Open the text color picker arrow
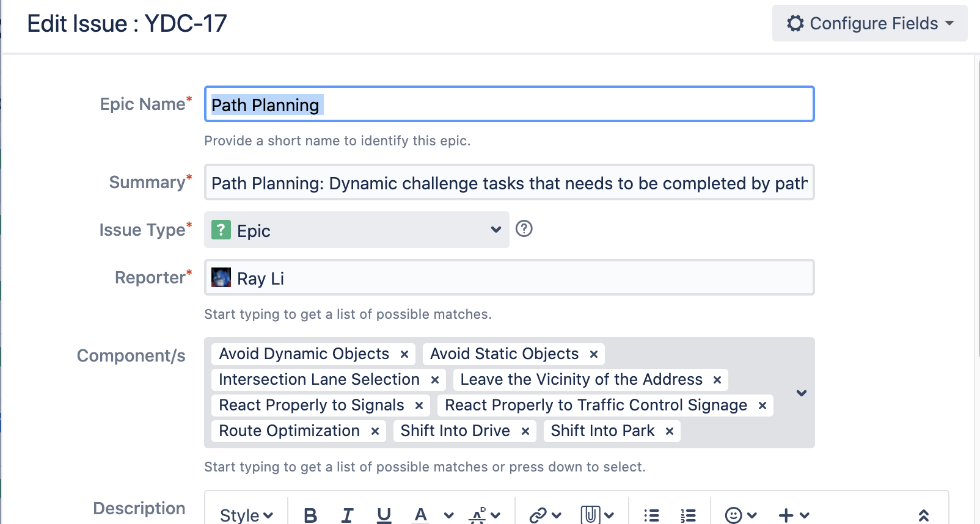Image resolution: width=980 pixels, height=524 pixels. tap(449, 515)
